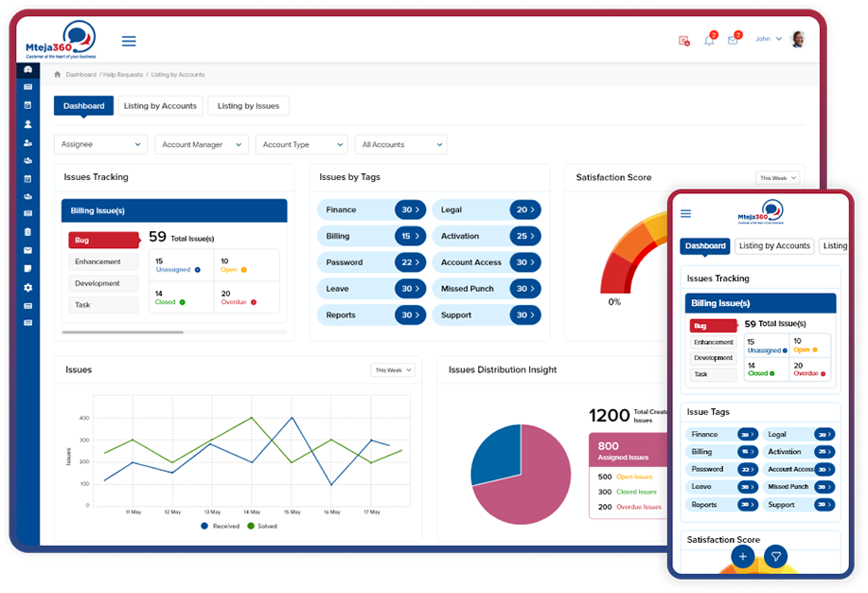Open the Satisfaction Score This Week dropdown
Image resolution: width=868 pixels, height=593 pixels.
click(778, 178)
